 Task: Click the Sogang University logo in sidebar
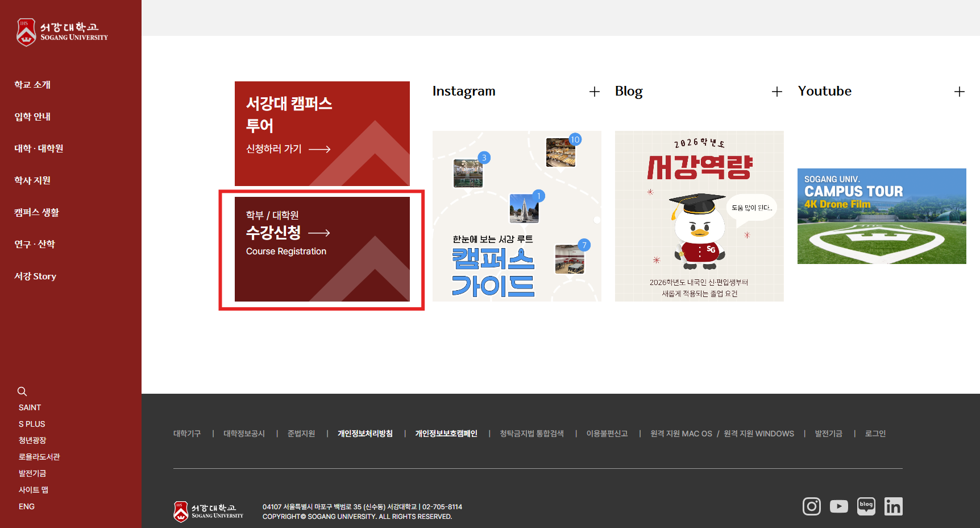click(x=62, y=32)
